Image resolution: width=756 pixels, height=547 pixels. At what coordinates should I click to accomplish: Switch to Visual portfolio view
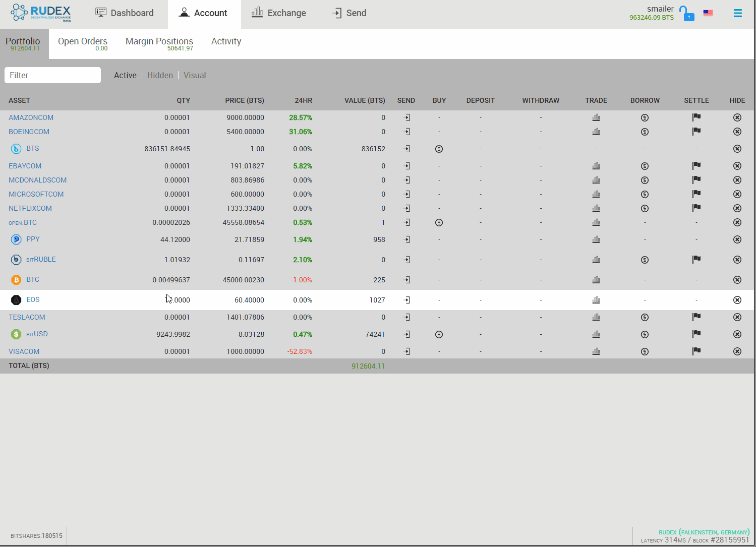pos(195,75)
